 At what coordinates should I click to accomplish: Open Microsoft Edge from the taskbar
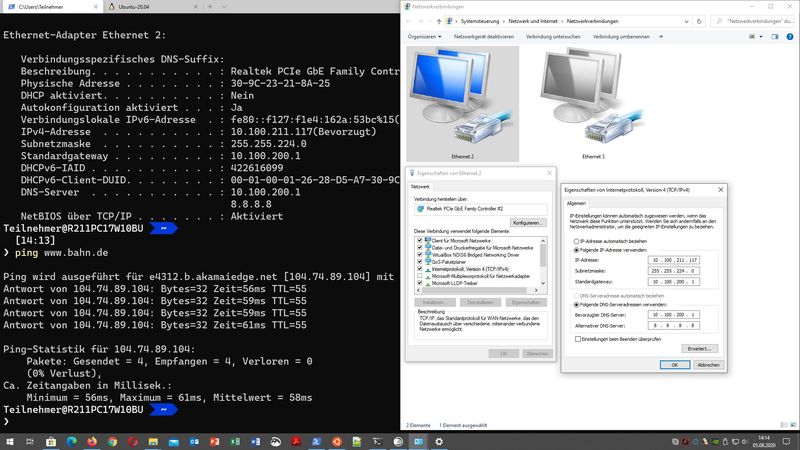click(71, 442)
